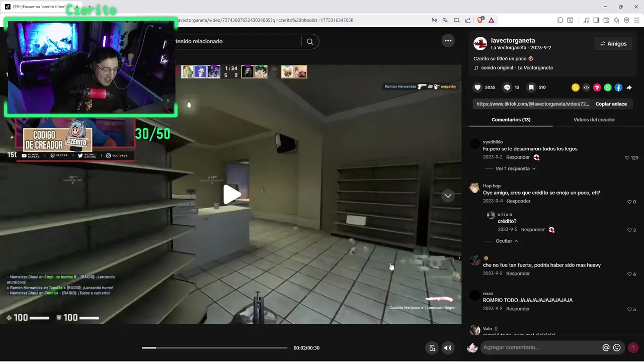
Task: Focus the Agregar comentario field
Action: pos(541,347)
